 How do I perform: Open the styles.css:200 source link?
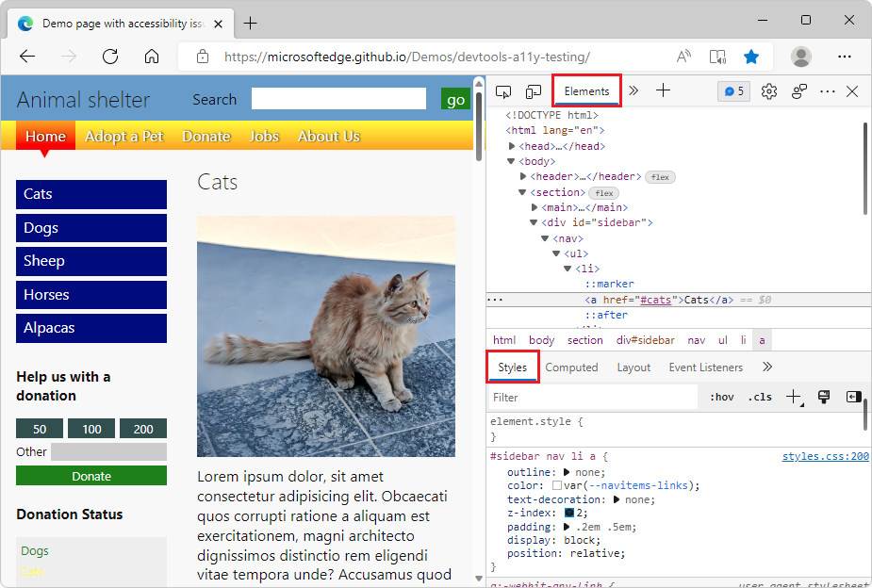pyautogui.click(x=825, y=456)
